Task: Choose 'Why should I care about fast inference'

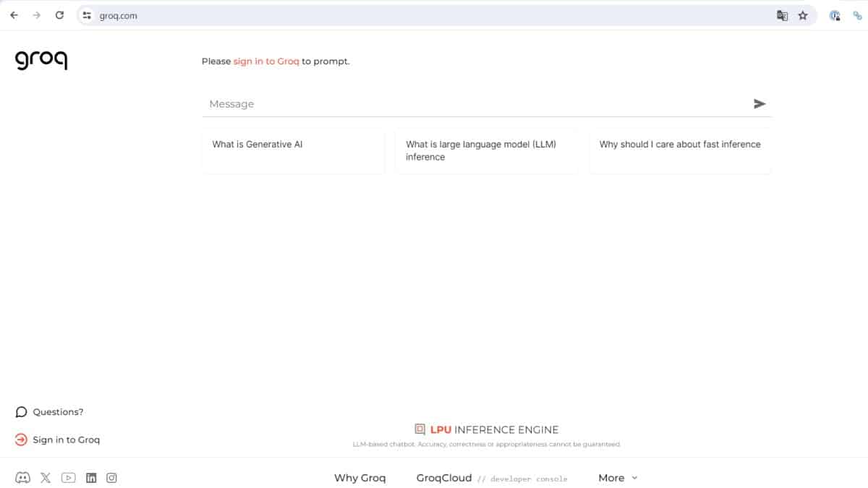Action: click(680, 150)
